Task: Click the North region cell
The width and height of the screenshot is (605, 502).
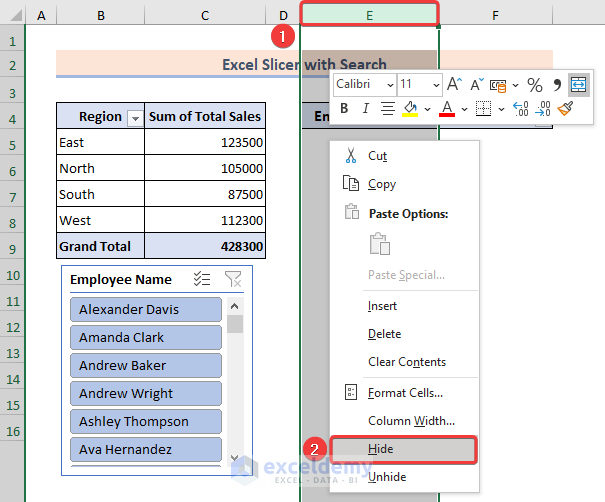Action: coord(100,168)
